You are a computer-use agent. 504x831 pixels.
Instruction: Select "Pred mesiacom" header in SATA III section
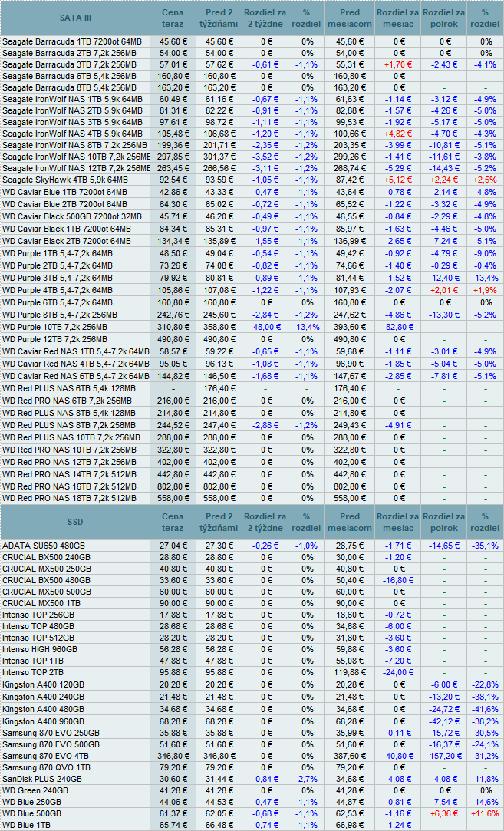click(x=350, y=18)
